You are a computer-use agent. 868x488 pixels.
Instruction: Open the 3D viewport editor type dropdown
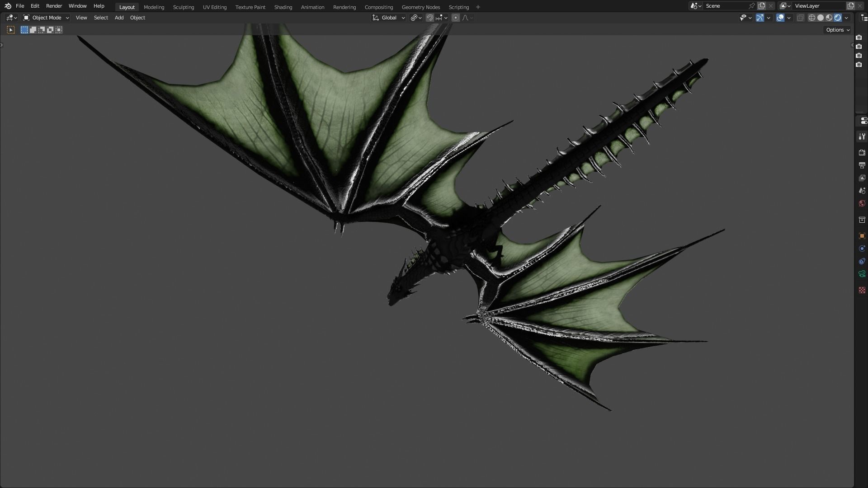click(11, 18)
